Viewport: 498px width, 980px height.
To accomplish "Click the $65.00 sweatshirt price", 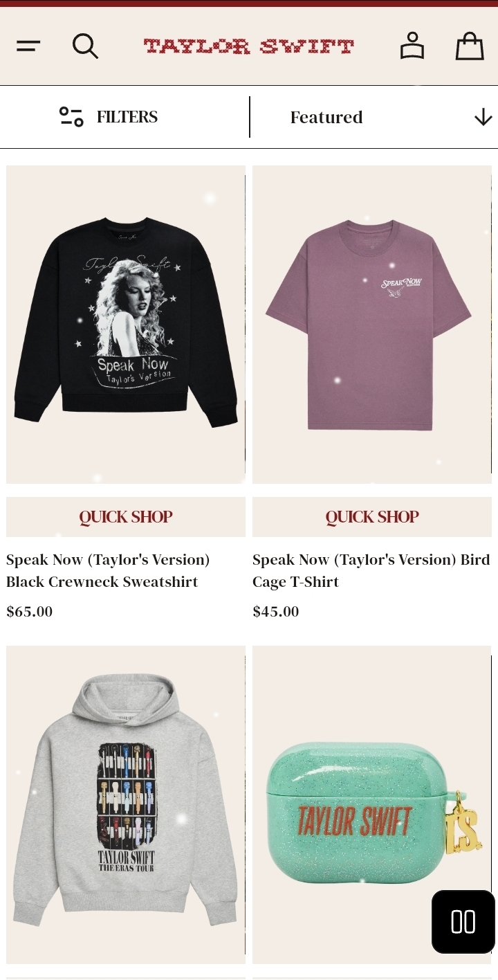I will point(30,612).
